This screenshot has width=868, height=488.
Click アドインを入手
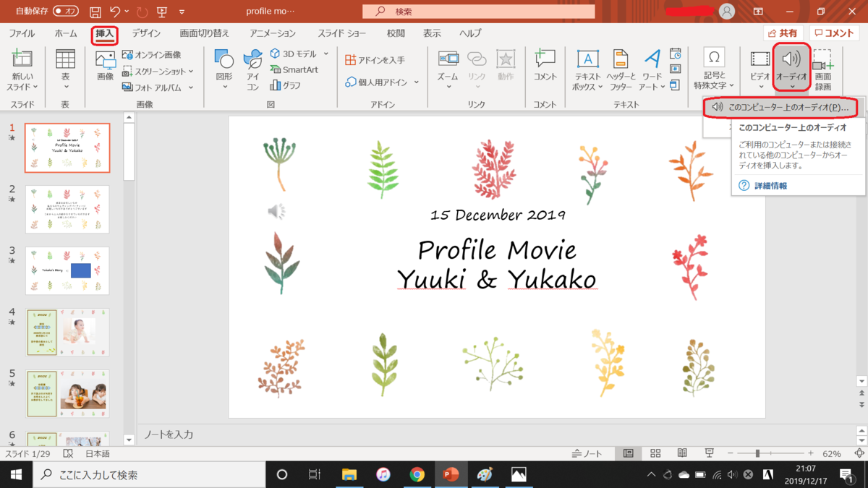(x=375, y=60)
